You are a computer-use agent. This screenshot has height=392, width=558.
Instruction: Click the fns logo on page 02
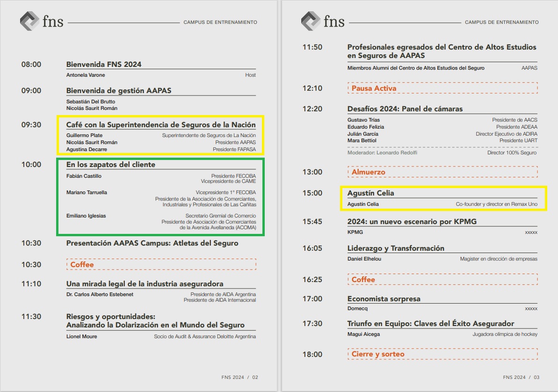click(x=42, y=21)
